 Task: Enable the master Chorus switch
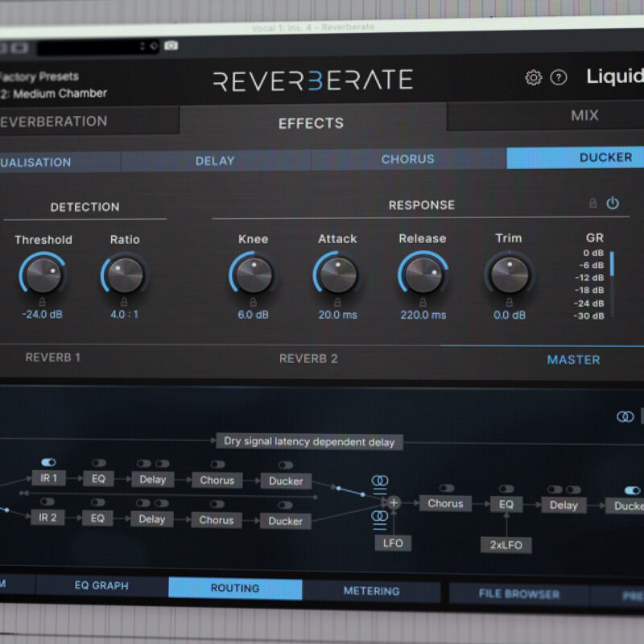click(447, 488)
